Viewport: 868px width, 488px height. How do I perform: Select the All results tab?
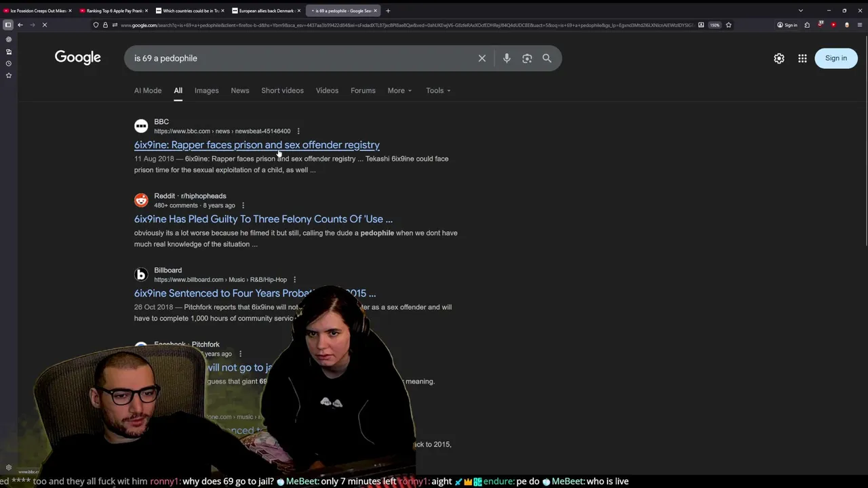point(178,91)
